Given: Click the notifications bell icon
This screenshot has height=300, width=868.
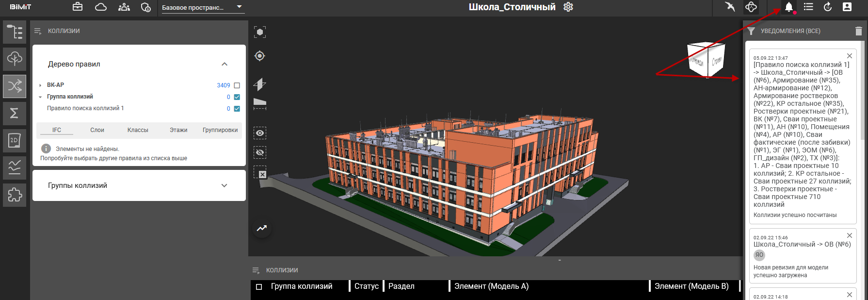Looking at the screenshot, I should (789, 7).
